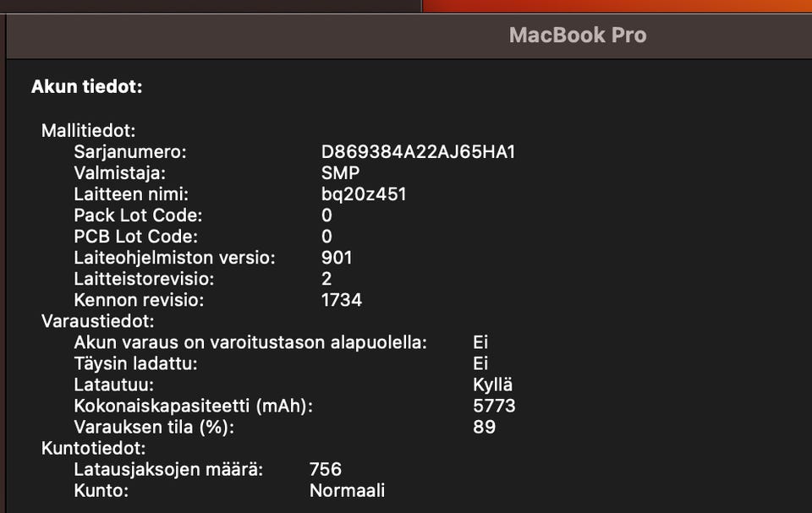Click the Laitteistorevisio label
This screenshot has height=513, width=812.
tap(144, 279)
